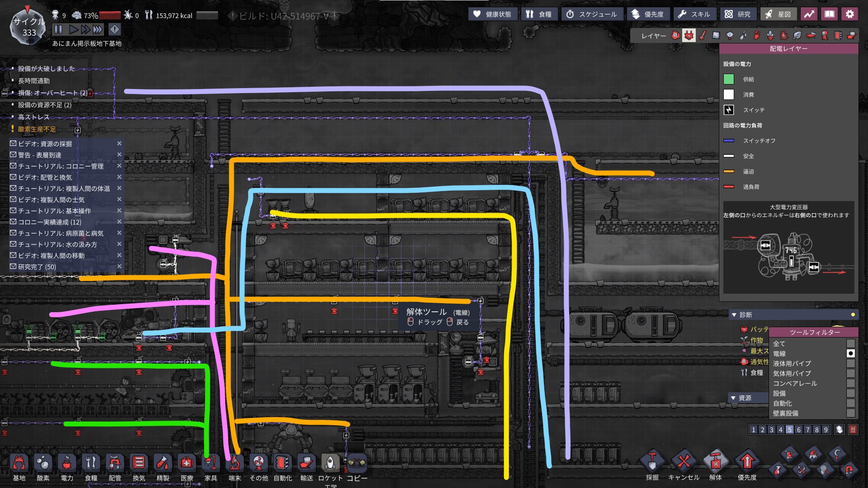Select the Mop tool icon
Screen dimensions: 868x488
coord(813,454)
